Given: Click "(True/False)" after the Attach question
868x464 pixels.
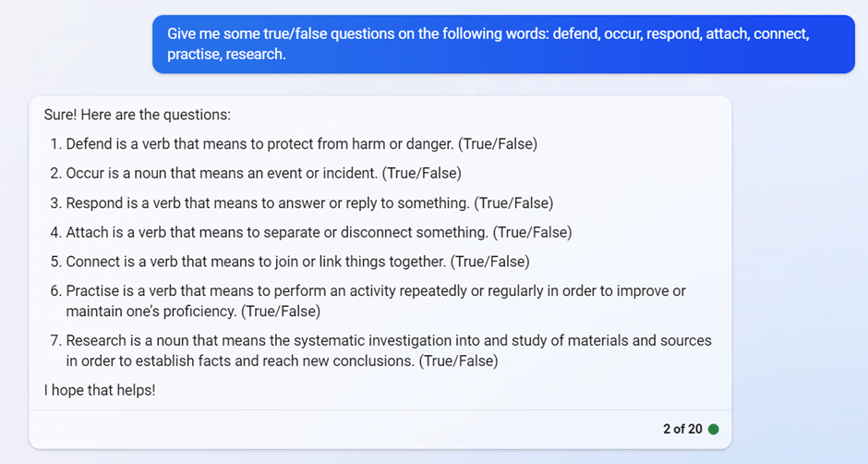Looking at the screenshot, I should pos(532,232).
